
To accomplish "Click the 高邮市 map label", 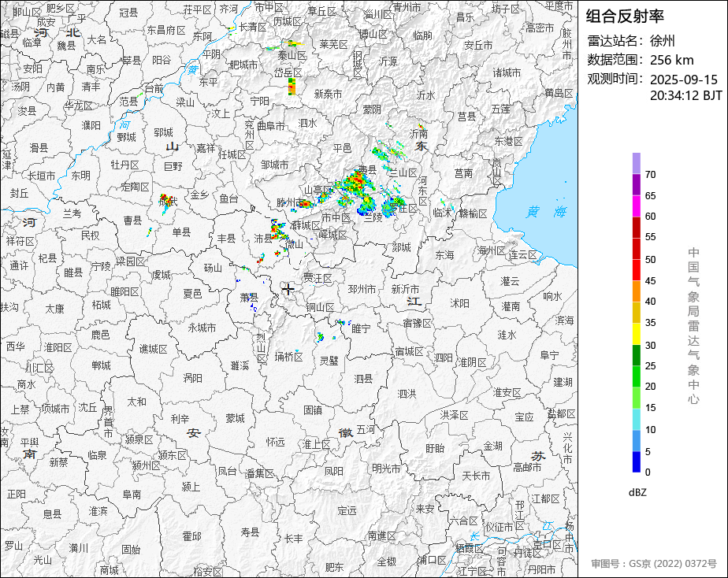I will click(x=527, y=468).
